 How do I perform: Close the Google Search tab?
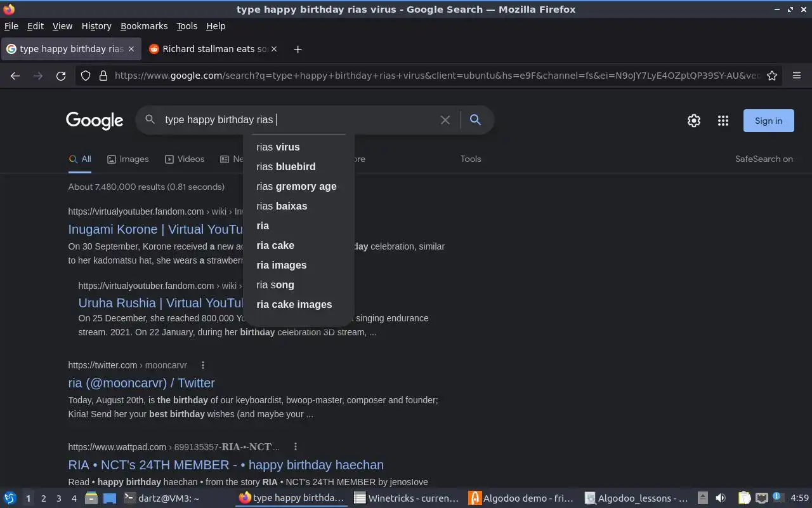pos(131,49)
